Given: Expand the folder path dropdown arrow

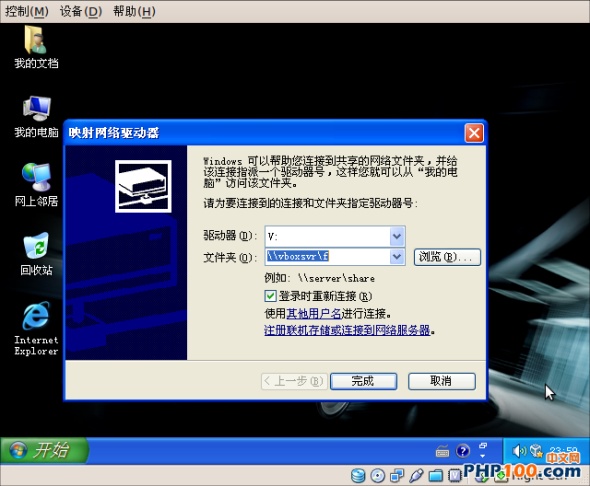Looking at the screenshot, I should (397, 257).
